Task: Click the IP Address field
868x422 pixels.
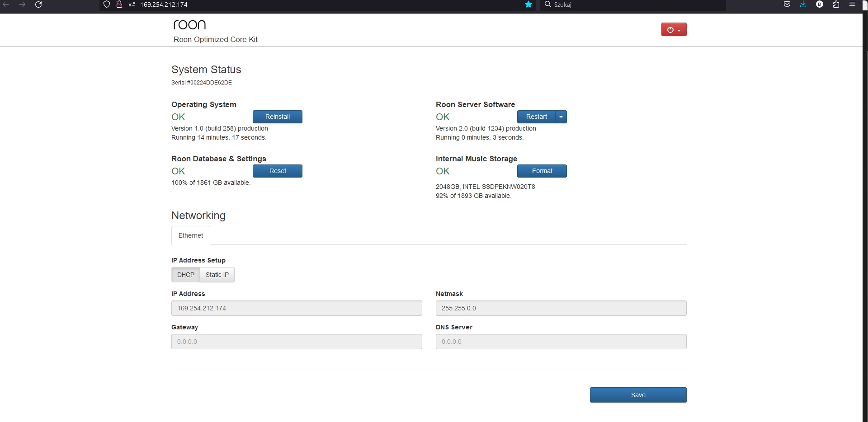Action: pyautogui.click(x=297, y=308)
